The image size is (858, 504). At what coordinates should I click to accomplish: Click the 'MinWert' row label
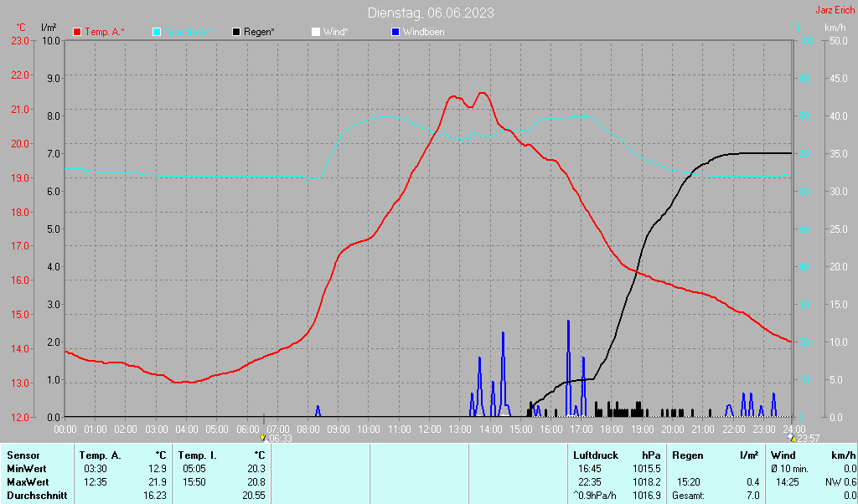[x=27, y=469]
